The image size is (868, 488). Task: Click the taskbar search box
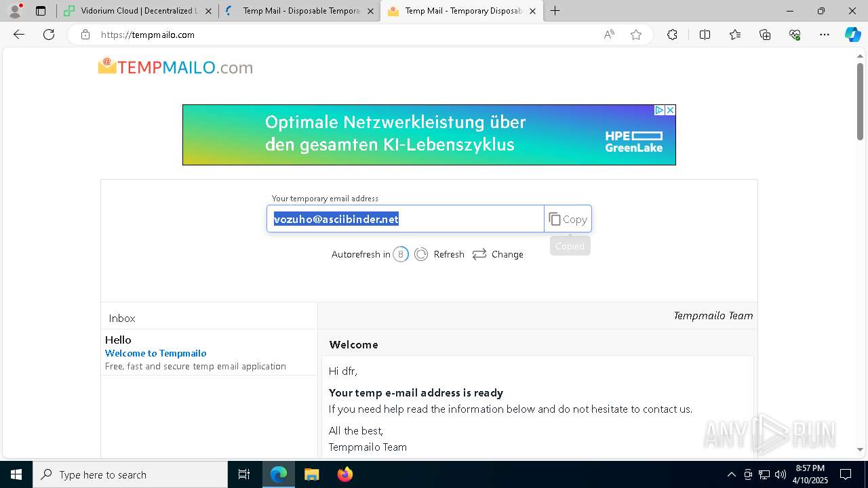tap(130, 474)
